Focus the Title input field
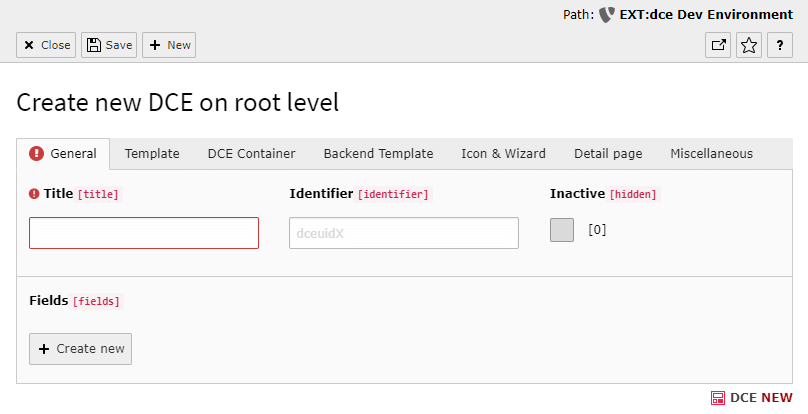The height and width of the screenshot is (414, 808). click(144, 233)
